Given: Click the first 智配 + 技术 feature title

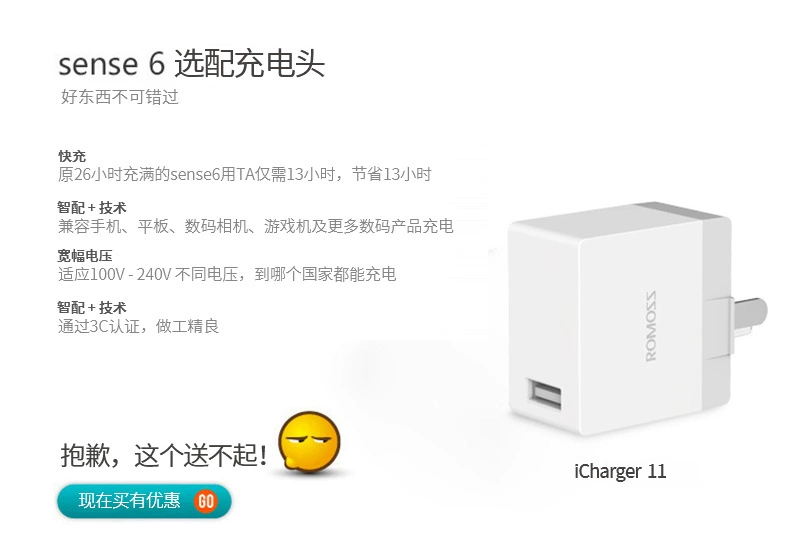Looking at the screenshot, I should (x=92, y=208).
